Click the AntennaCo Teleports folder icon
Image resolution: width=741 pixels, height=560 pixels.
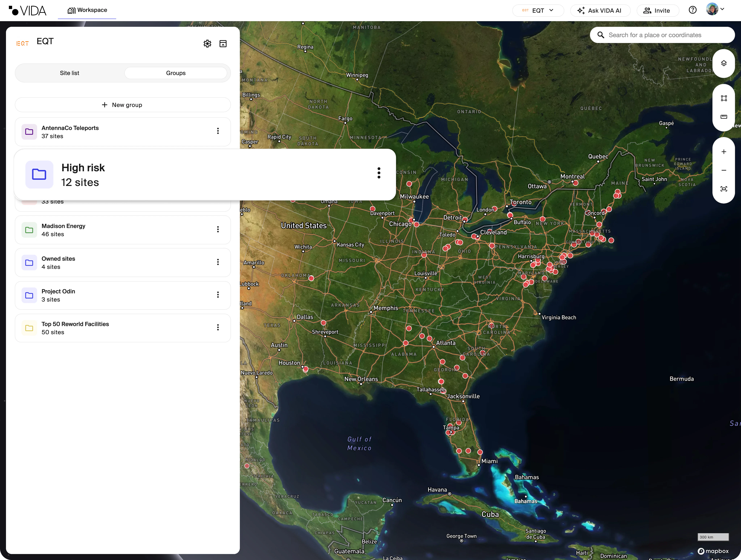pyautogui.click(x=29, y=132)
